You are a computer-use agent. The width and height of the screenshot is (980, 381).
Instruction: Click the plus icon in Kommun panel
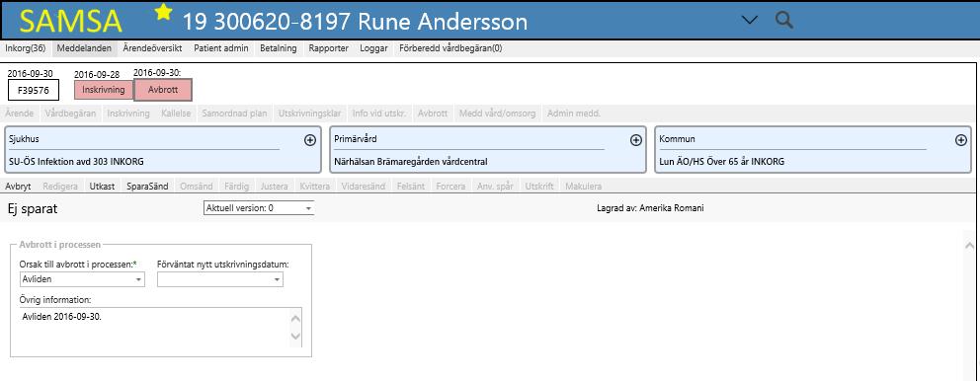(961, 140)
